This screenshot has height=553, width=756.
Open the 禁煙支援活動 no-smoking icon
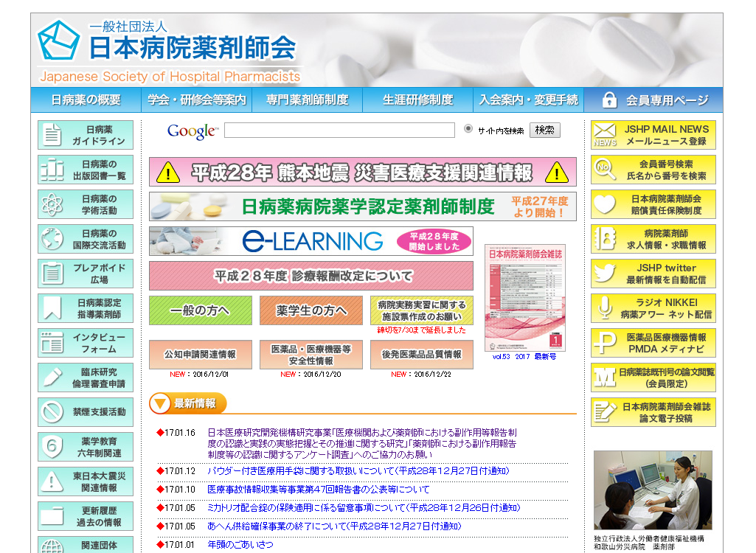pyautogui.click(x=52, y=412)
